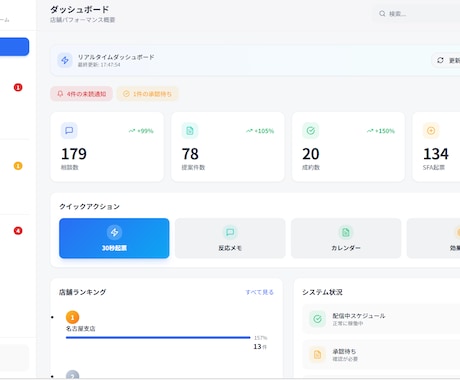Click the 名古屋支店 store name
The width and height of the screenshot is (460, 380).
click(x=80, y=329)
